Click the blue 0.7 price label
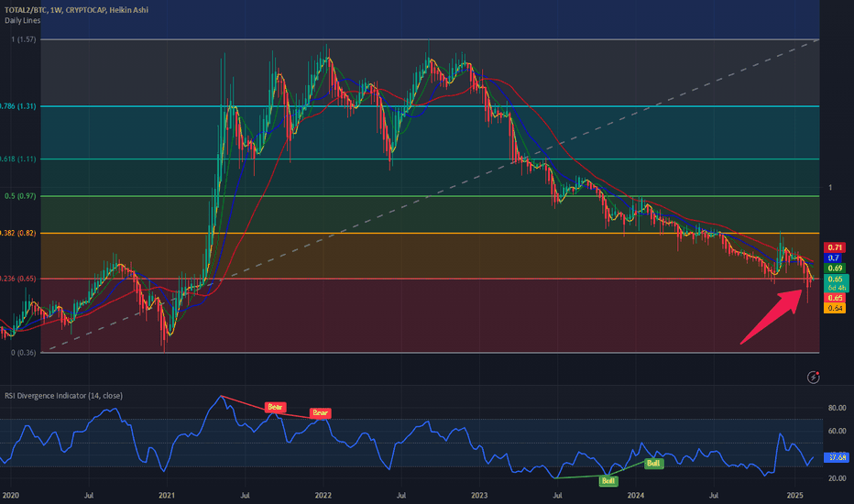The image size is (854, 504). [835, 257]
